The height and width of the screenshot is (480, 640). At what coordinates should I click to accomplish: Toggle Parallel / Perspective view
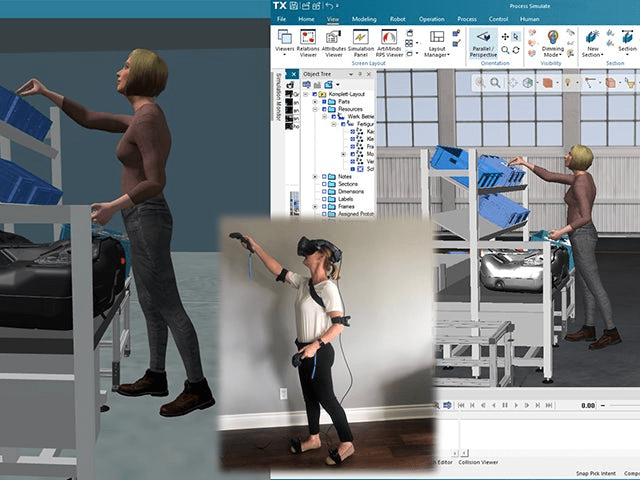click(x=483, y=43)
